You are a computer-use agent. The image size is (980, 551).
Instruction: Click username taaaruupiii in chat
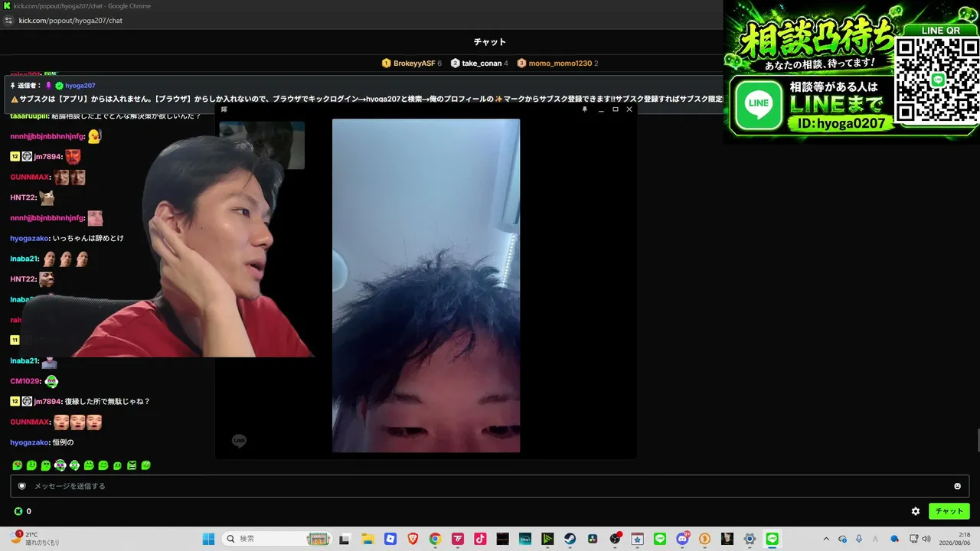pos(29,116)
